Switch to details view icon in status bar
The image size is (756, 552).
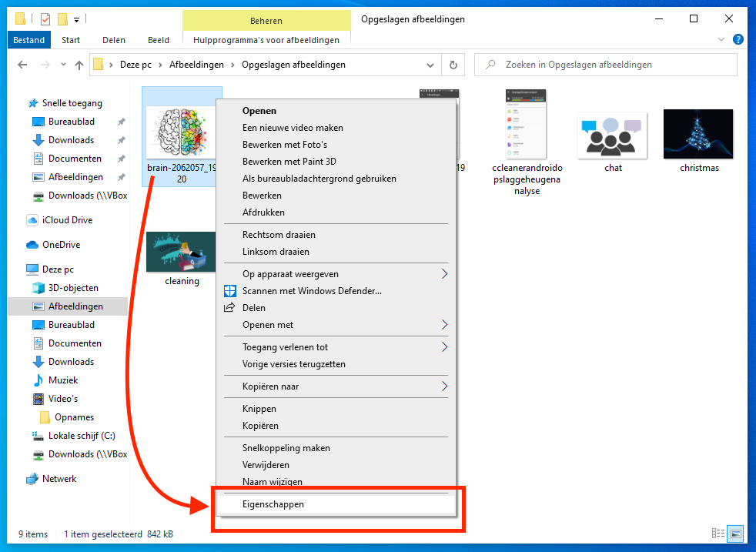[718, 534]
